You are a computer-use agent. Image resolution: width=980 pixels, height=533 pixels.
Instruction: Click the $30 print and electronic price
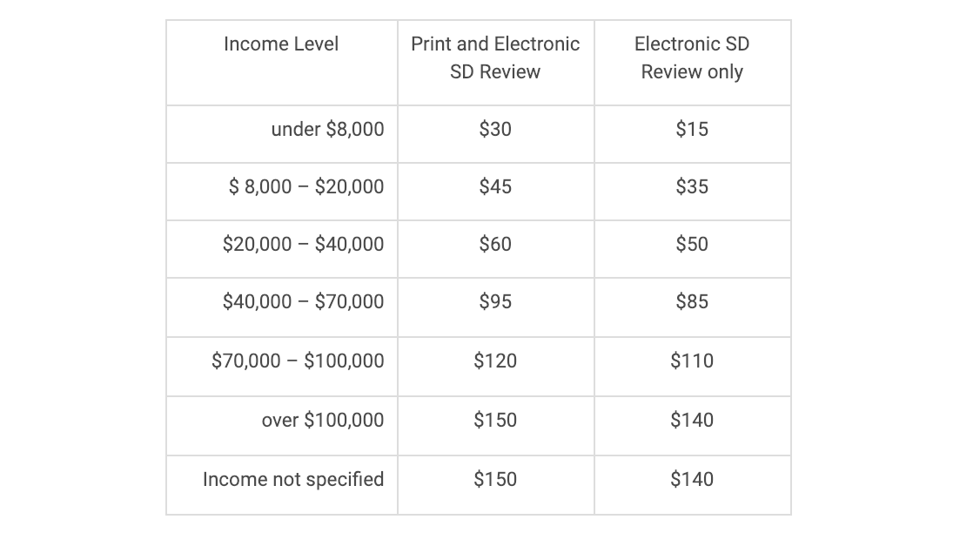(495, 130)
